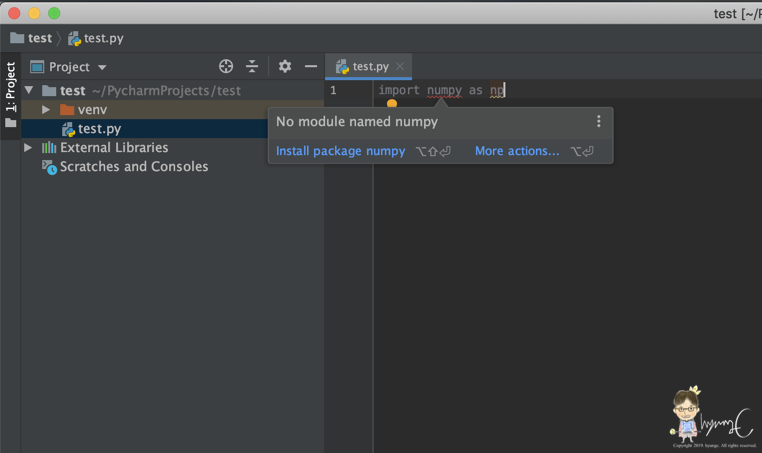The height and width of the screenshot is (453, 762).
Task: Expand External Libraries node
Action: [28, 147]
